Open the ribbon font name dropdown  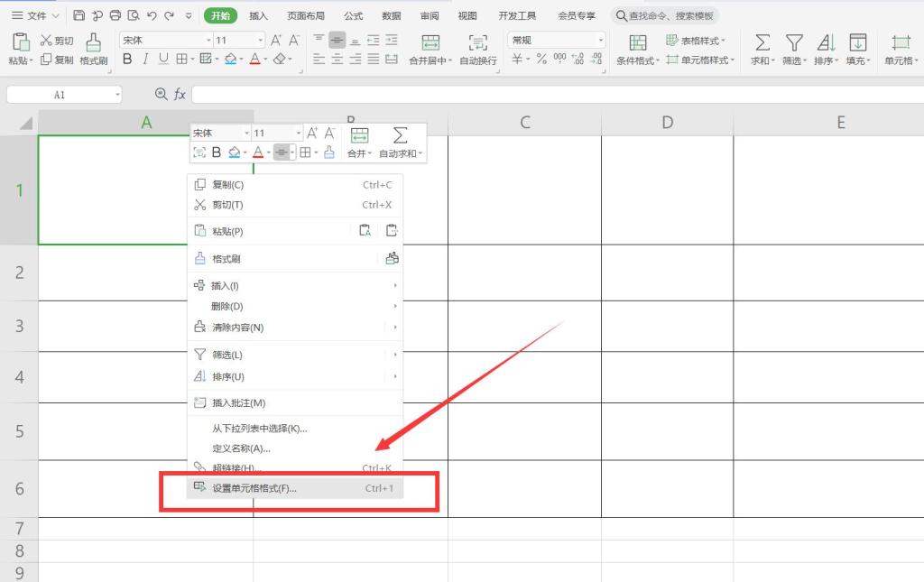(208, 40)
